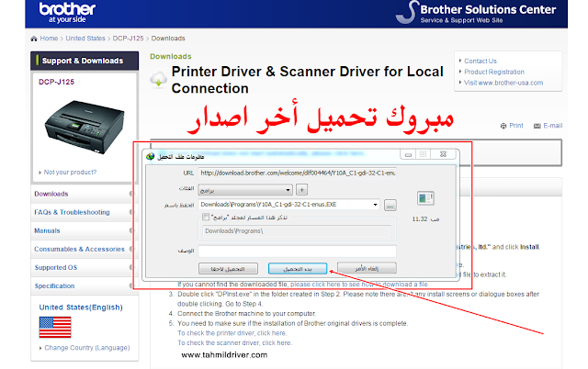Open the Home breadcrumb link
This screenshot has height=369, width=588.
pyautogui.click(x=49, y=39)
